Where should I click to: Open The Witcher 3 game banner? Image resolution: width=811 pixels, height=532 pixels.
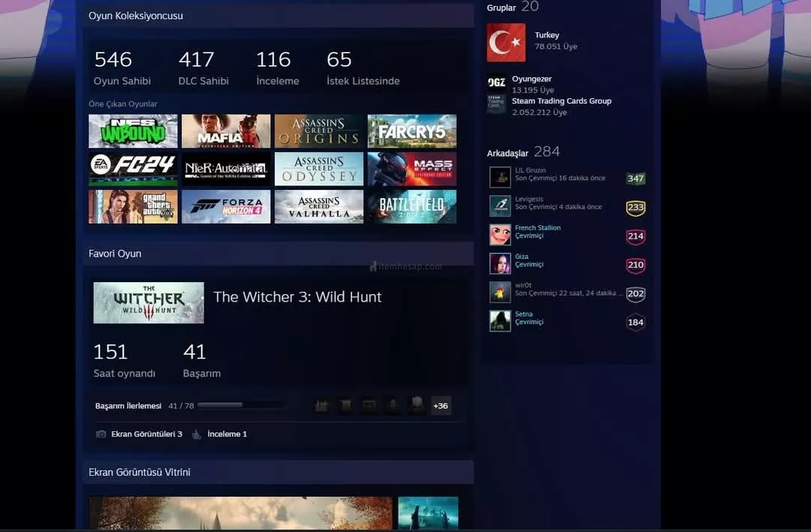click(149, 302)
